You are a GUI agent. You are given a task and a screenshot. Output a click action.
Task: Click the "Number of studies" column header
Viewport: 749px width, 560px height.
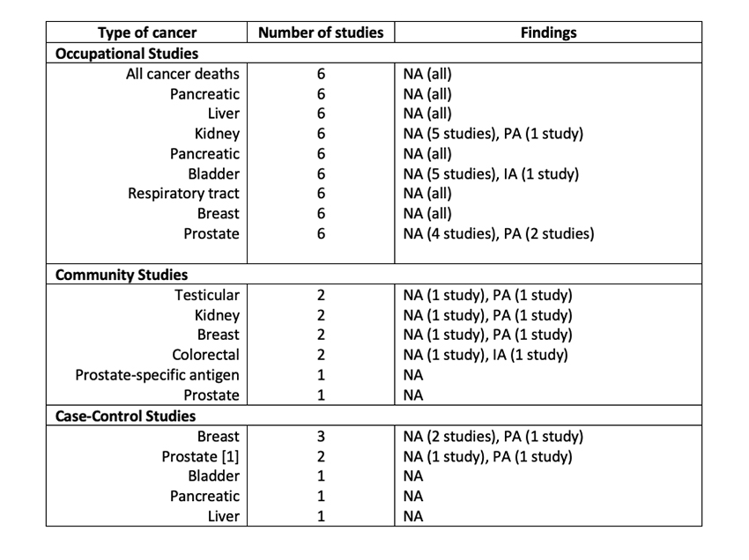[x=321, y=33]
